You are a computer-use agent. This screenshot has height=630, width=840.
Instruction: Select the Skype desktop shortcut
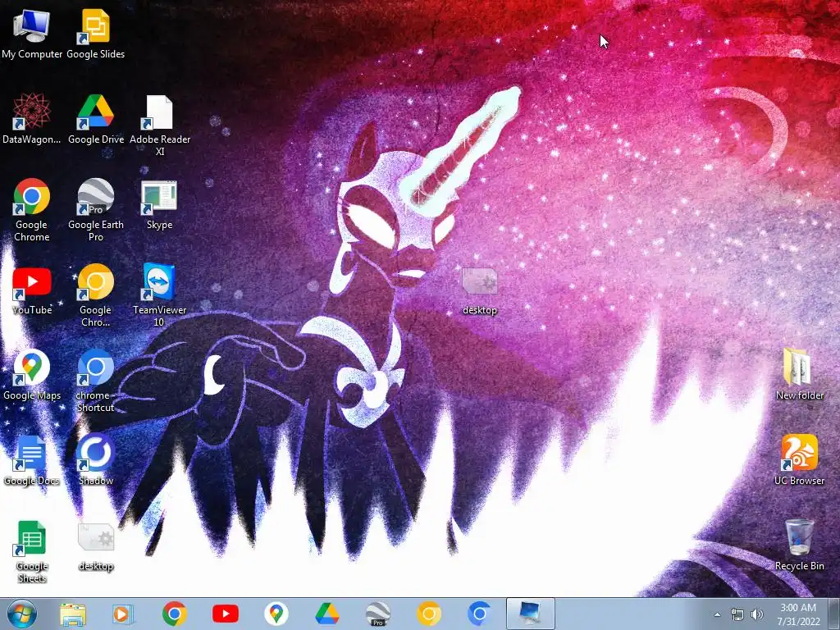160,204
